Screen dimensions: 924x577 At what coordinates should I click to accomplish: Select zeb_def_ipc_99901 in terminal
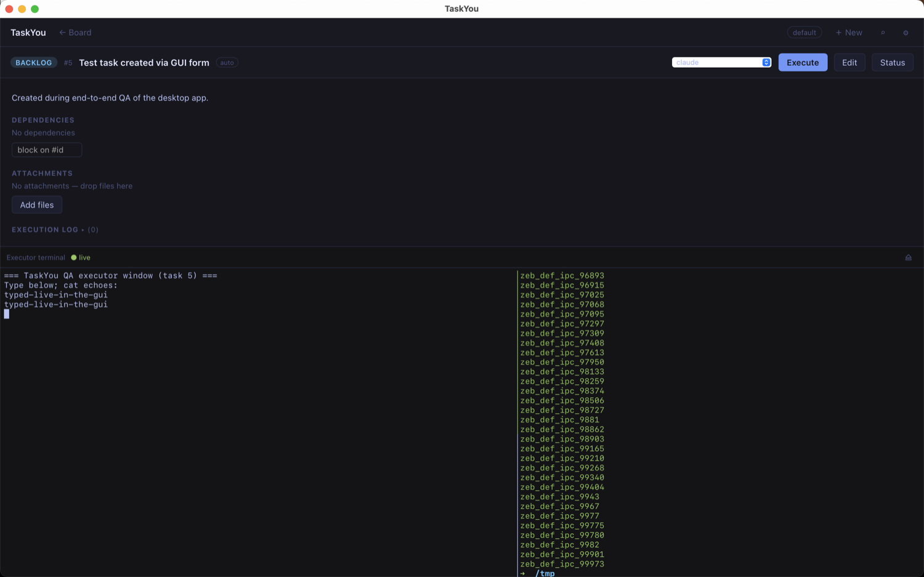pyautogui.click(x=562, y=554)
